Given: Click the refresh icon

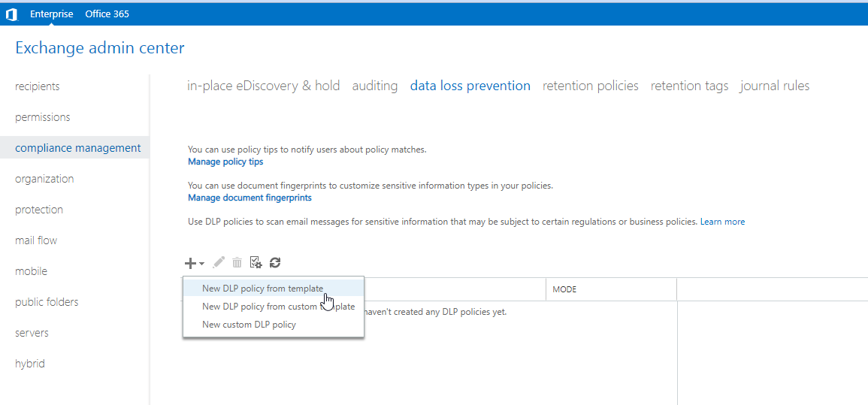Looking at the screenshot, I should (275, 263).
